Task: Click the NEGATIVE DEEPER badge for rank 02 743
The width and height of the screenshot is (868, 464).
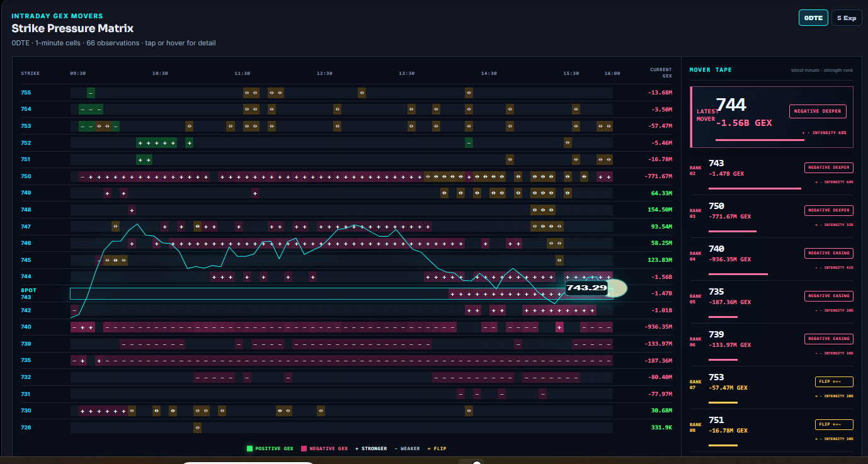Action: [x=829, y=167]
